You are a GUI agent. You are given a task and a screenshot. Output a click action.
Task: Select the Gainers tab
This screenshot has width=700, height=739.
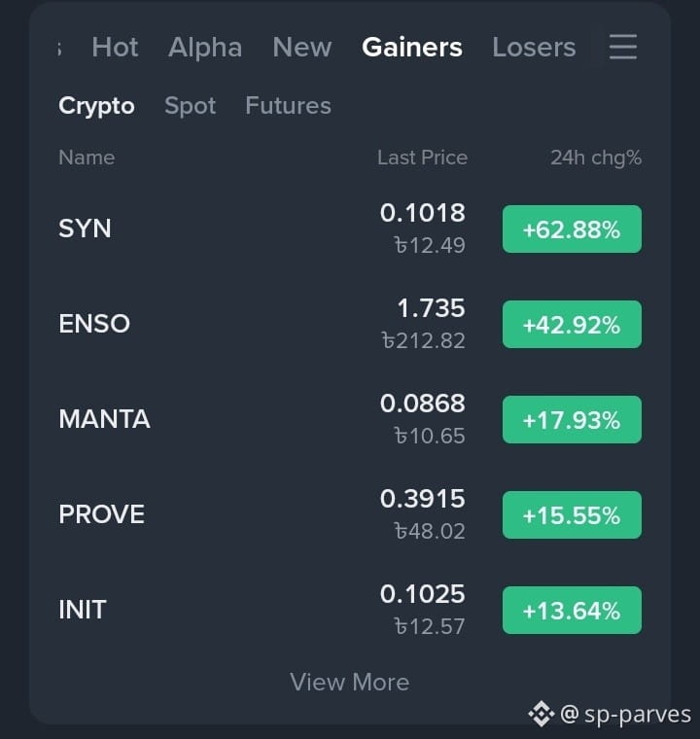click(412, 48)
